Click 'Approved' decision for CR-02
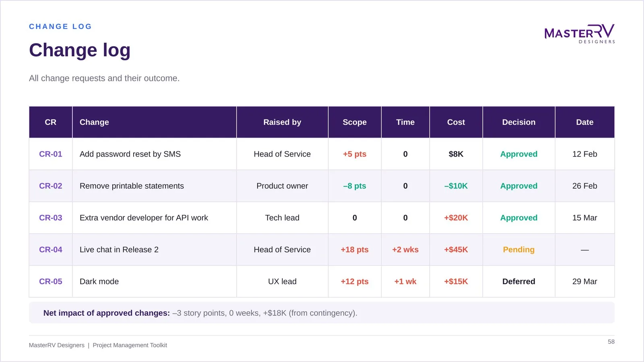 (519, 186)
